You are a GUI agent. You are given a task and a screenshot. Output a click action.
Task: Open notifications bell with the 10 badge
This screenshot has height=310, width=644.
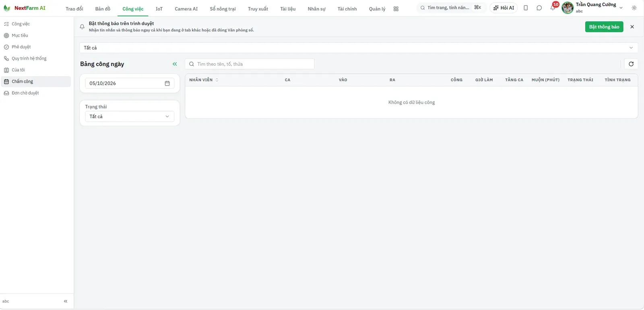click(x=553, y=7)
